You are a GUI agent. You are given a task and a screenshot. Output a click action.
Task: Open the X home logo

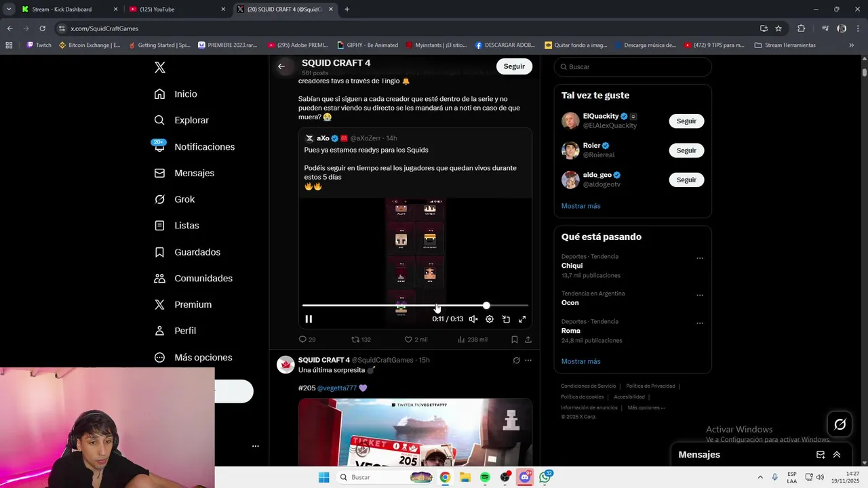click(x=159, y=67)
